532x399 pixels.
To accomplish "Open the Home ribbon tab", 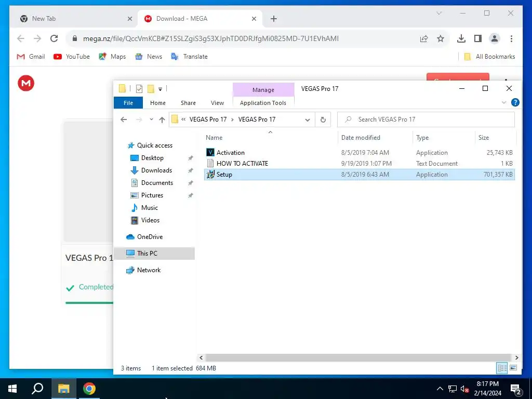I will [x=158, y=103].
